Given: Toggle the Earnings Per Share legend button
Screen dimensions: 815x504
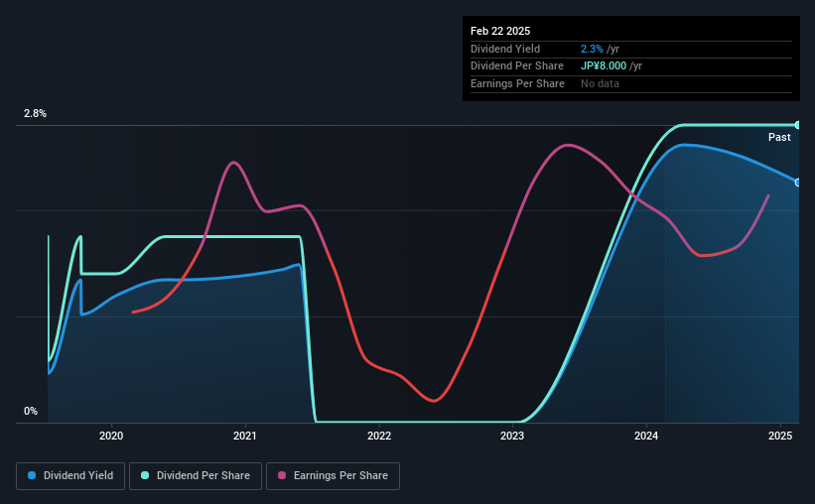Looking at the screenshot, I should (333, 476).
